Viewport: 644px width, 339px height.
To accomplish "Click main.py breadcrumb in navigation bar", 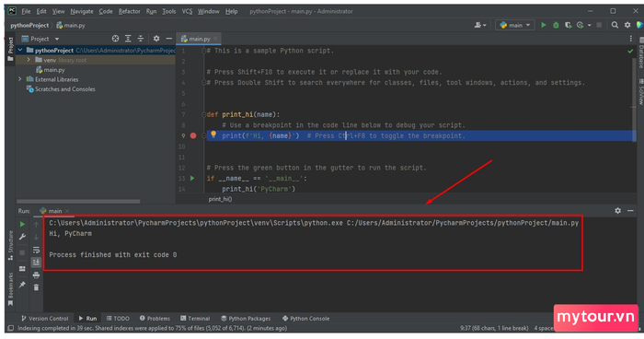I will tap(71, 26).
